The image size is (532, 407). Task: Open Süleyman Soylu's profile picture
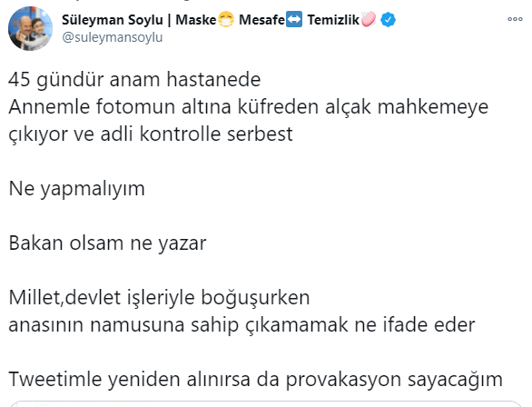(x=30, y=28)
